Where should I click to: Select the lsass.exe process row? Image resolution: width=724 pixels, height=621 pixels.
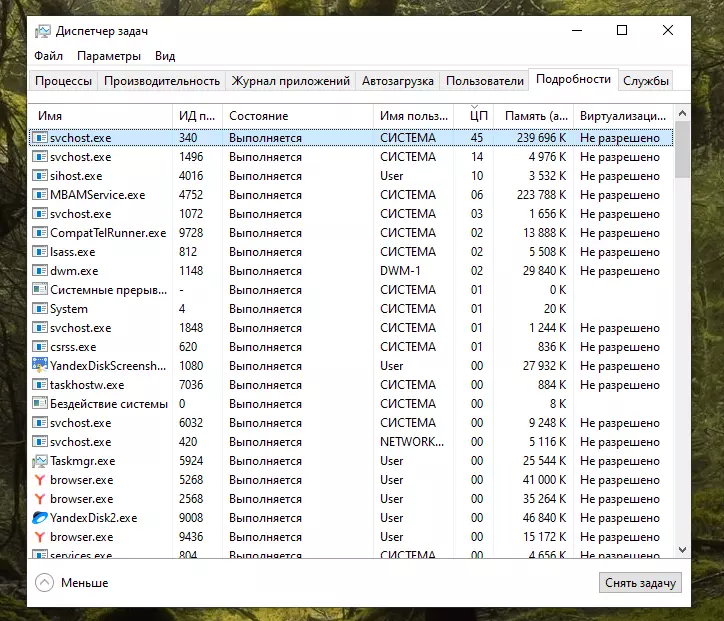coord(351,252)
